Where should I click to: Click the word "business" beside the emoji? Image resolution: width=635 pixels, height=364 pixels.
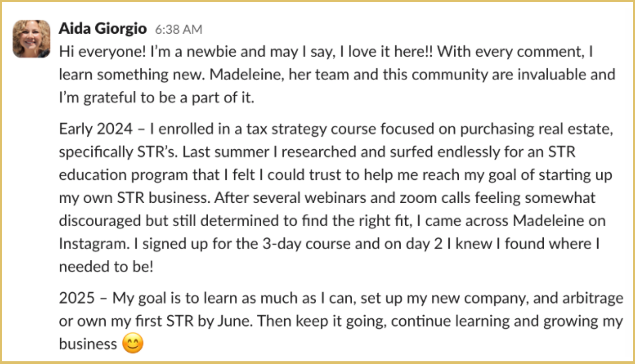(88, 344)
